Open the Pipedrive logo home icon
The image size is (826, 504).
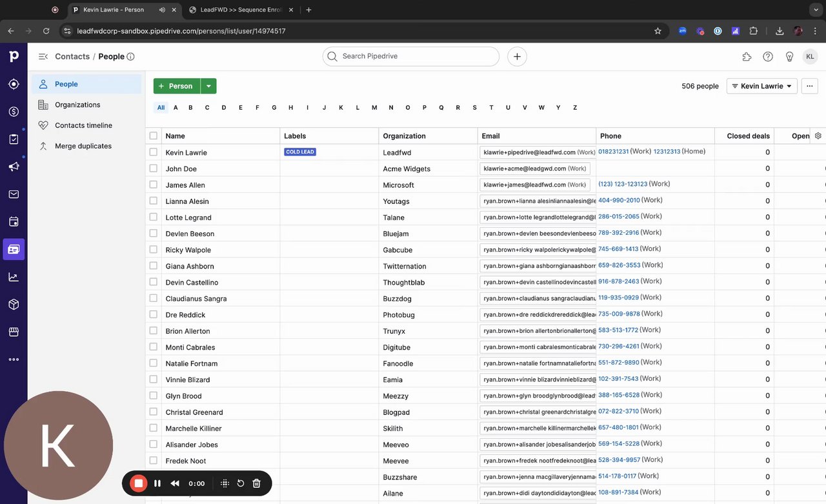pos(14,57)
